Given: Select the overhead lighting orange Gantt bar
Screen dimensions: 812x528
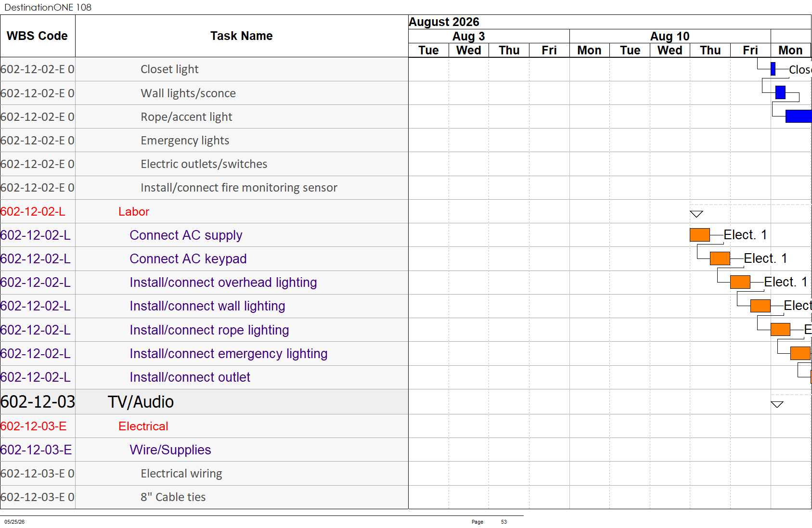Looking at the screenshot, I should point(740,282).
